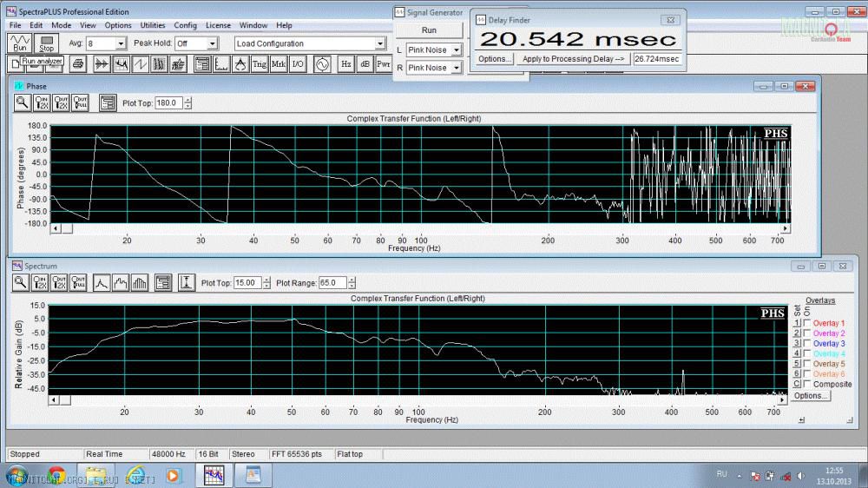The width and height of the screenshot is (868, 488).
Task: Click the Calibration calipers icon
Action: point(240,64)
